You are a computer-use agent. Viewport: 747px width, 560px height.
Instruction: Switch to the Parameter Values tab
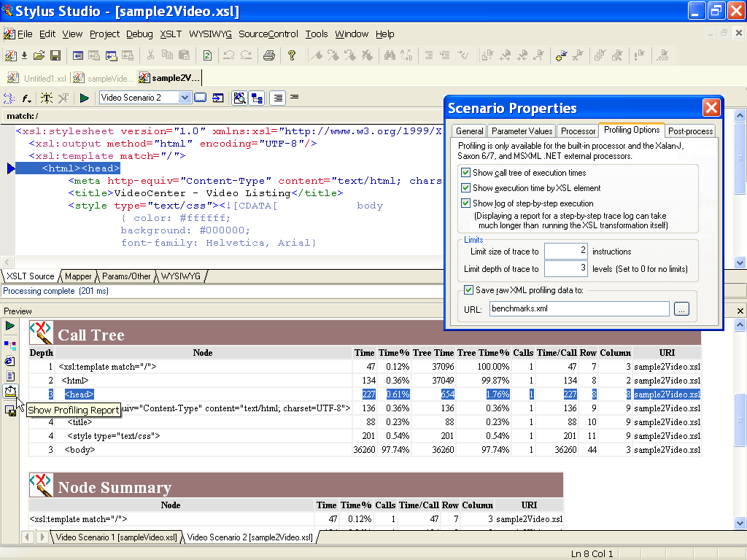tap(522, 131)
